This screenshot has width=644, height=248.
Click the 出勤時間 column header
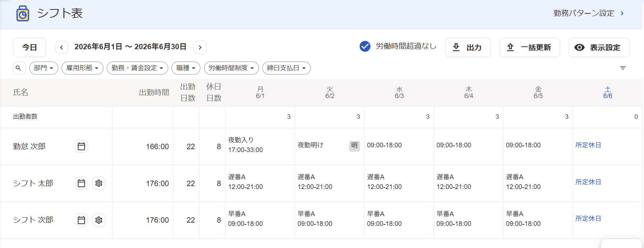154,93
